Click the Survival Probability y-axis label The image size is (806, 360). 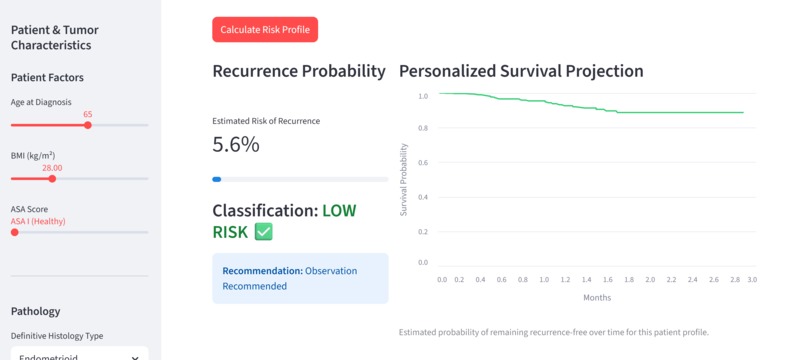pyautogui.click(x=404, y=179)
